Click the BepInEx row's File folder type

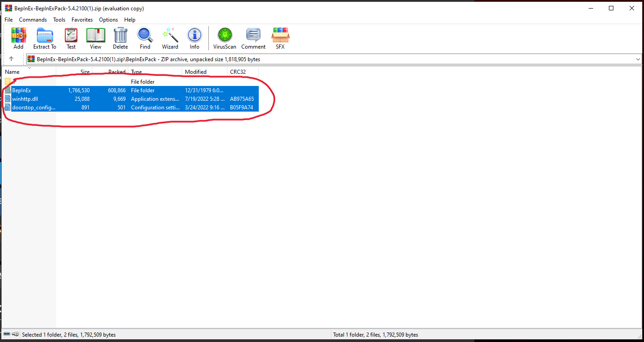143,90
